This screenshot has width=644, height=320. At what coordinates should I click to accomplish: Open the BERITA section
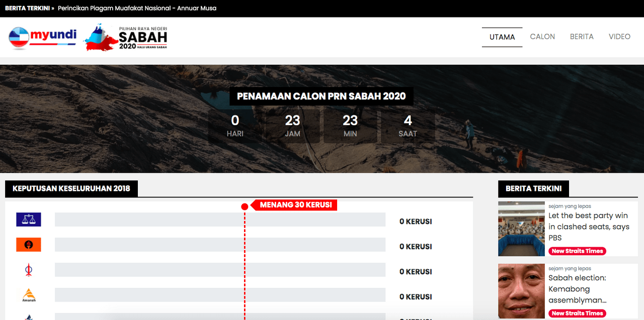coord(582,36)
